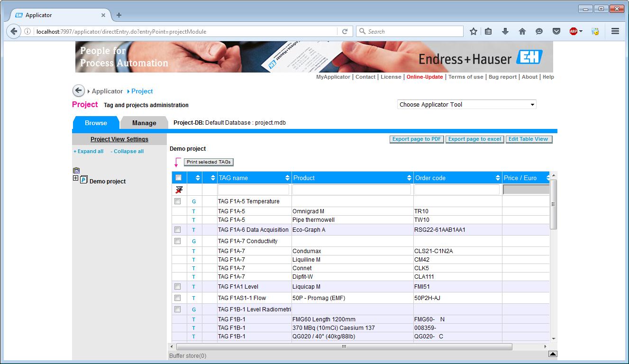629x364 pixels.
Task: Check the box for TAG F1B-1 Level Radiometric
Action: click(178, 309)
